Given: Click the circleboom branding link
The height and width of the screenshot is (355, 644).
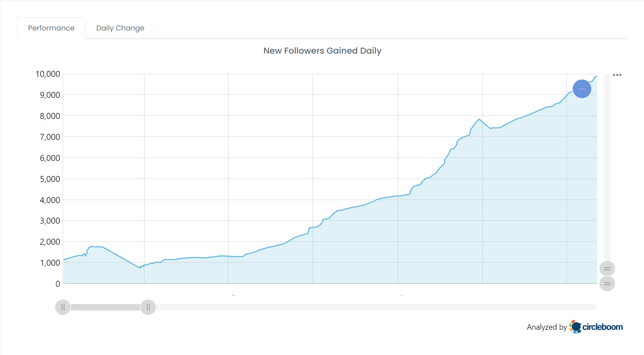Looking at the screenshot, I should (602, 327).
